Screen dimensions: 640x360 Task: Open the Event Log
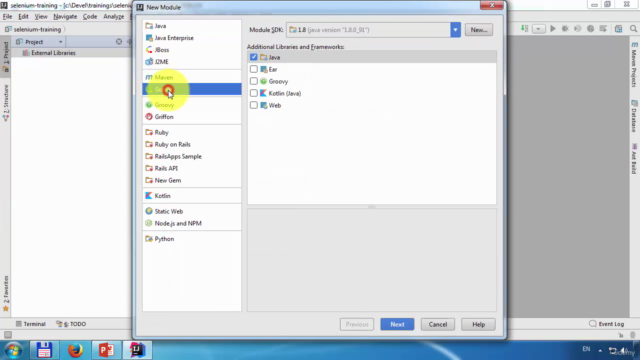pos(607,324)
